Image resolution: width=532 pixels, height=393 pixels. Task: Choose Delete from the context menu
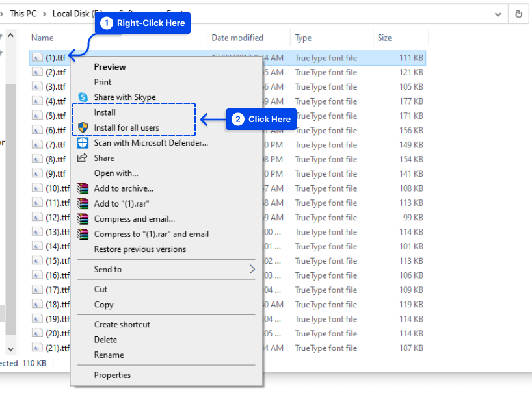point(105,340)
